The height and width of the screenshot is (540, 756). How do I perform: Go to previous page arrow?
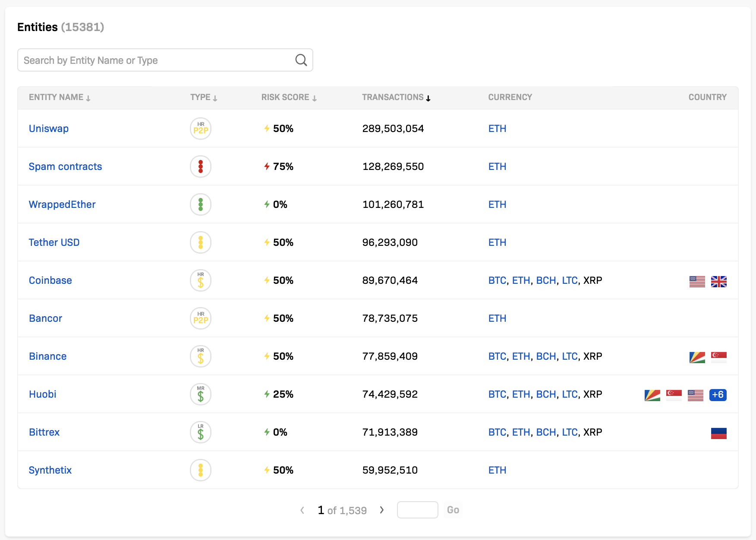(x=302, y=510)
